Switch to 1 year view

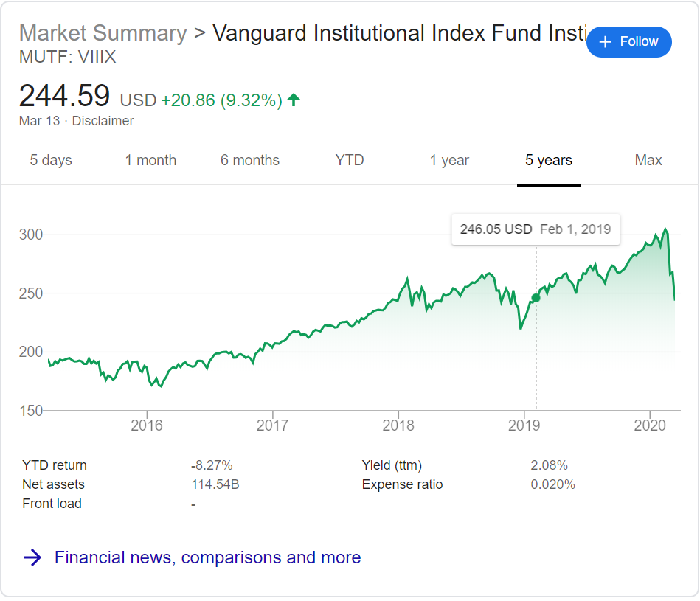449,160
